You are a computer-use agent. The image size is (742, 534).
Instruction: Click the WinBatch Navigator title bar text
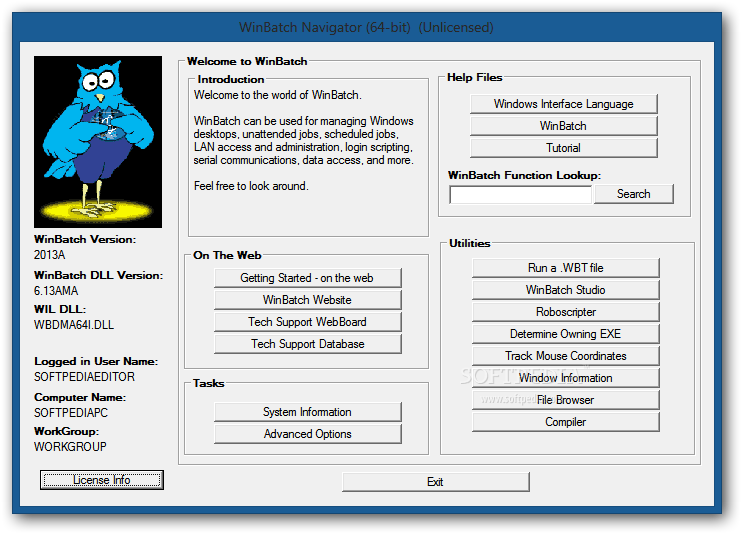point(366,27)
